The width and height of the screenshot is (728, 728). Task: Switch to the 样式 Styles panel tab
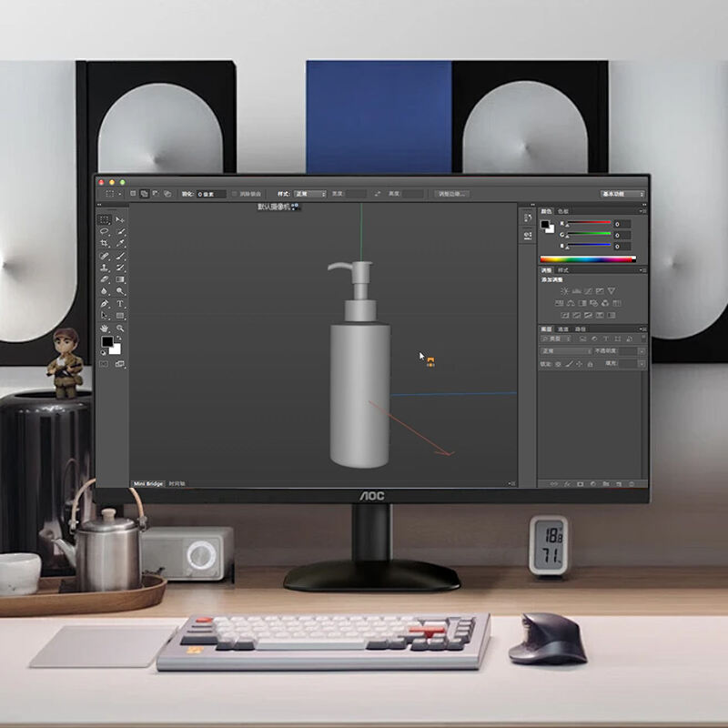[563, 270]
